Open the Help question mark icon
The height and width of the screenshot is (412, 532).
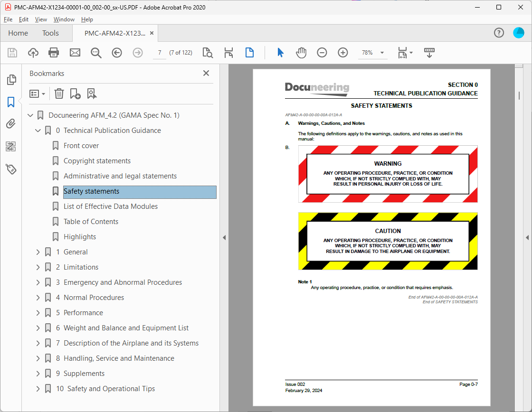point(499,33)
